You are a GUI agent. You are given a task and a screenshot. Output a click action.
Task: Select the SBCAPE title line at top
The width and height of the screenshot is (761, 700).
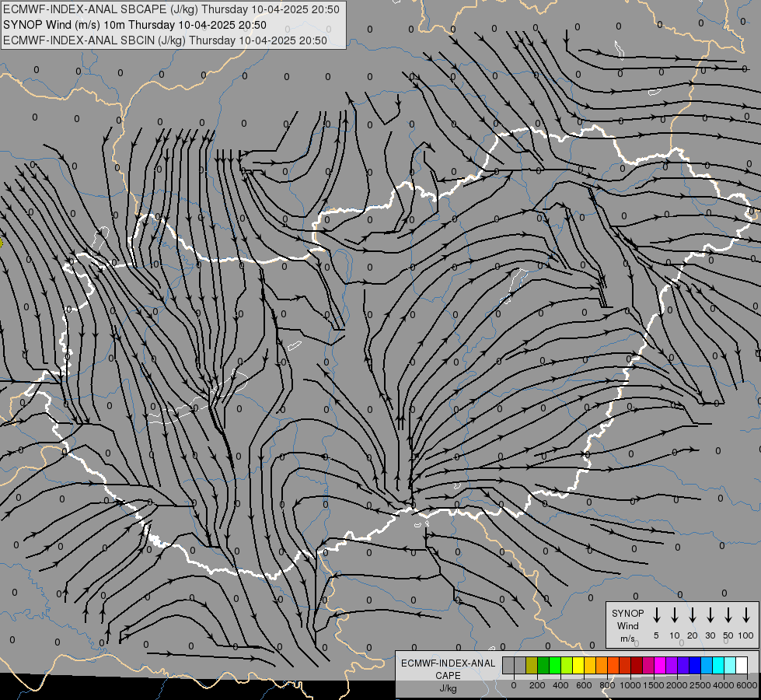pos(171,9)
